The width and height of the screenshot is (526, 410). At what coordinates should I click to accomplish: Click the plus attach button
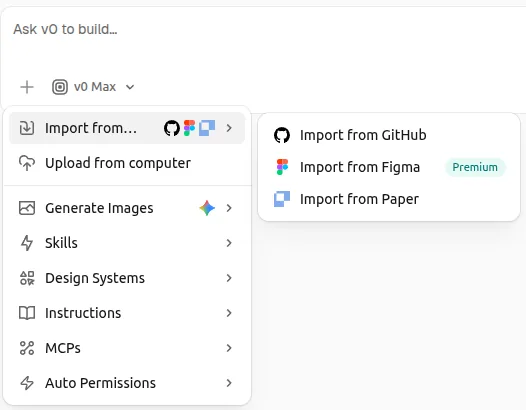coord(27,87)
